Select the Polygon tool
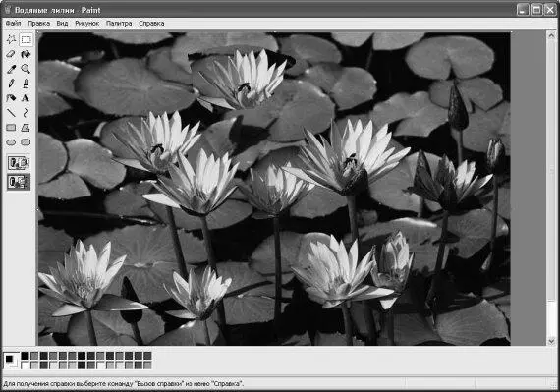Image resolution: width=560 pixels, height=392 pixels. coord(26,128)
